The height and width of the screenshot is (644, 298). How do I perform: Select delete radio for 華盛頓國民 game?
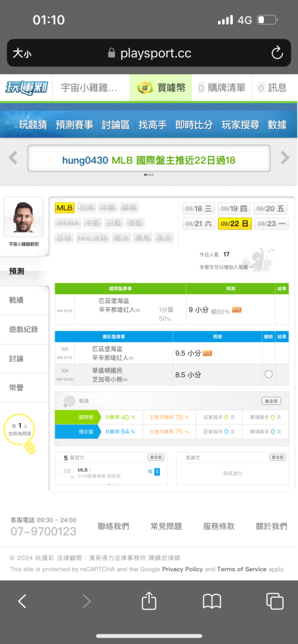pos(268,374)
